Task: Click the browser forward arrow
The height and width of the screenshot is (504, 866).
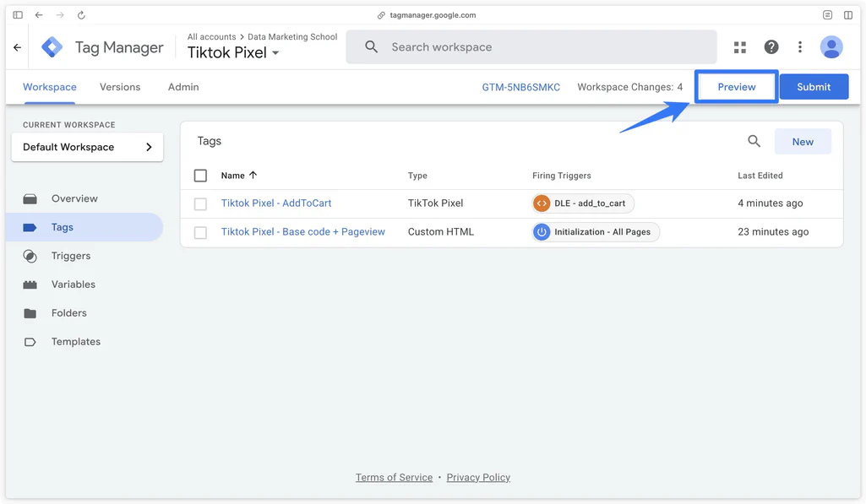Action: (x=60, y=15)
